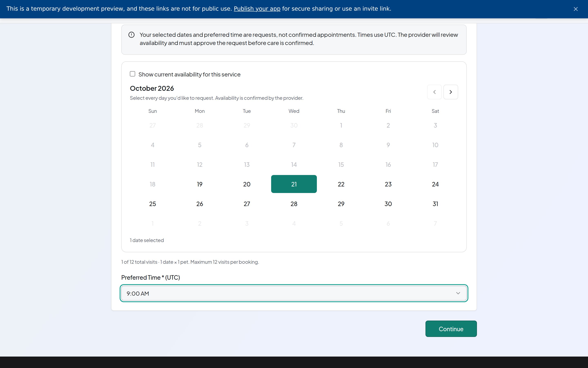Pick October 23 as a requested date

(388, 184)
